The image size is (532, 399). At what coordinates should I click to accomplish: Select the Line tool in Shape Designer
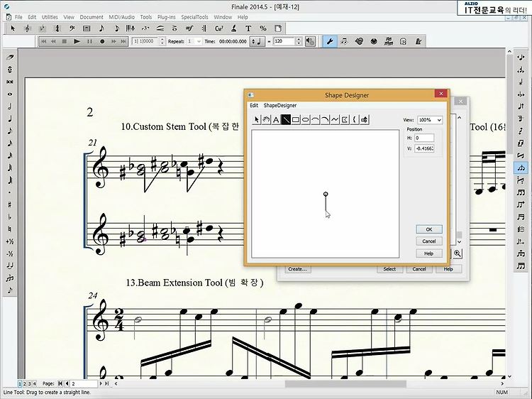pos(286,119)
